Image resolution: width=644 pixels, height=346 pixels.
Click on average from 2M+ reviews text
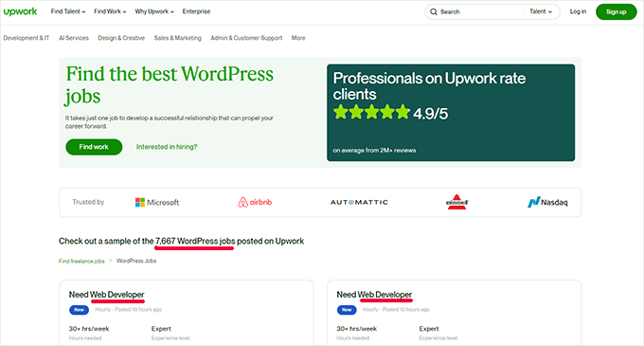(x=375, y=151)
